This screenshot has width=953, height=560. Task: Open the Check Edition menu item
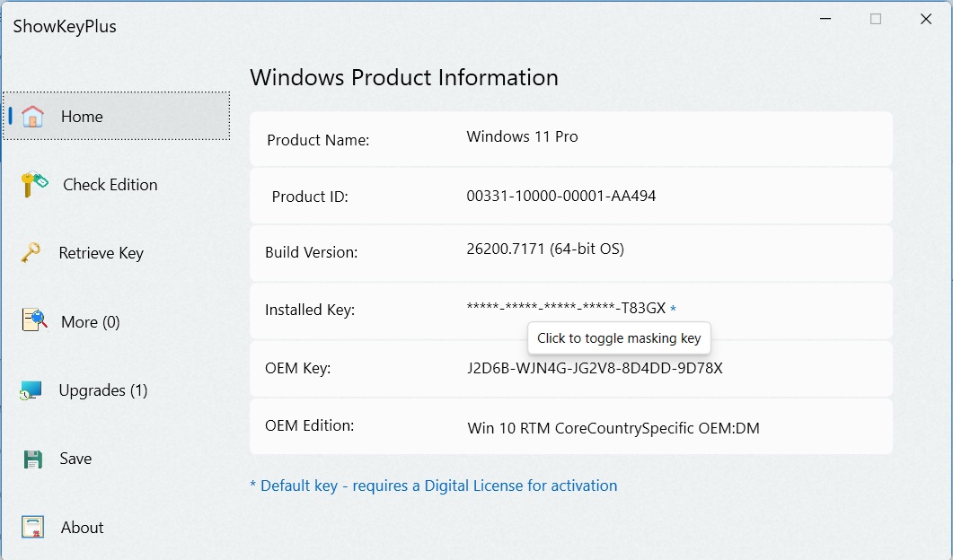point(110,185)
